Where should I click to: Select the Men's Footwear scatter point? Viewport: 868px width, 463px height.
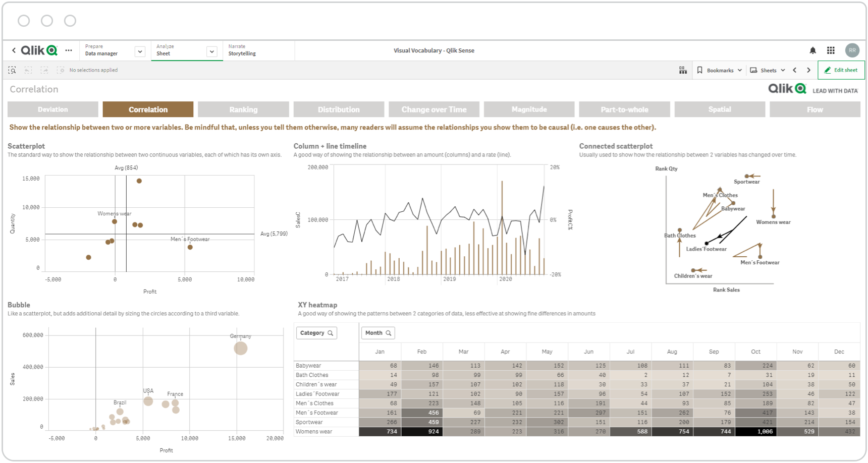[x=190, y=247]
